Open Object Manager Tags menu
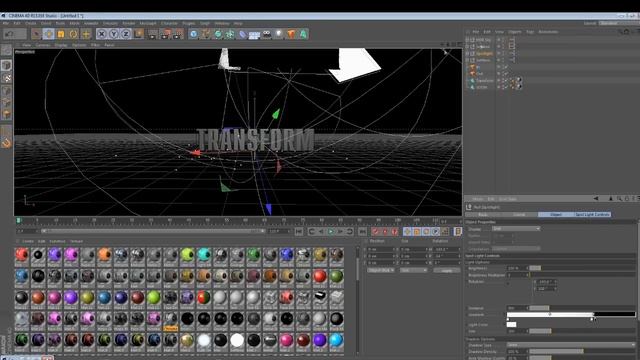640x360 pixels. (530, 31)
